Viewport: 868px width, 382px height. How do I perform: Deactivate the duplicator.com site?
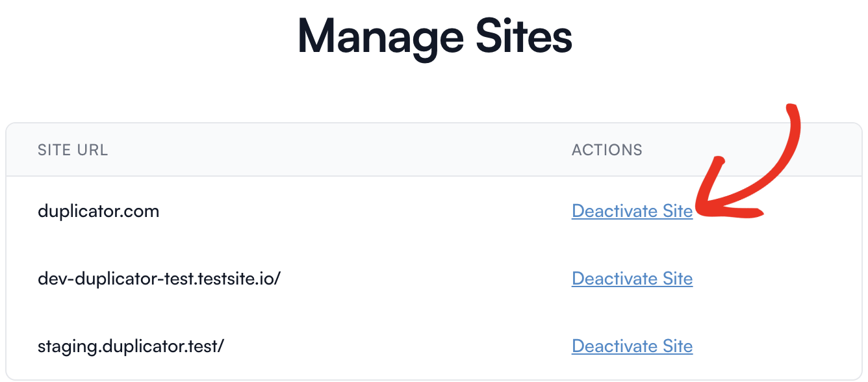click(632, 211)
